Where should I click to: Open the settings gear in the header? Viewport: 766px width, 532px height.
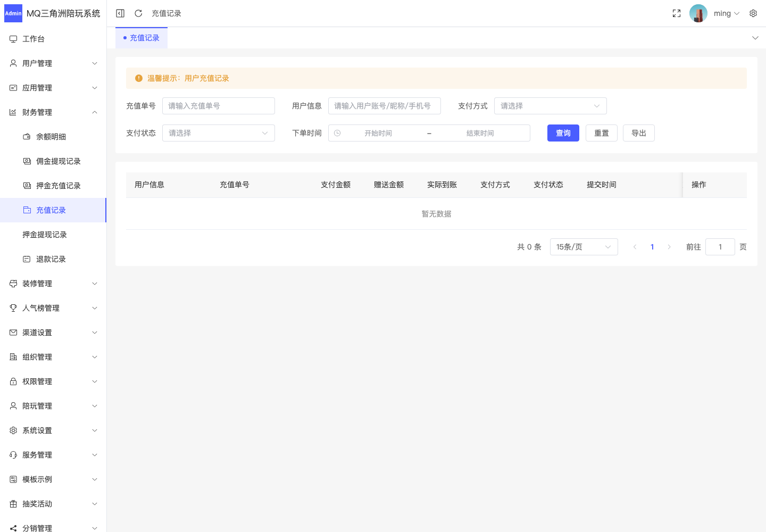point(753,13)
